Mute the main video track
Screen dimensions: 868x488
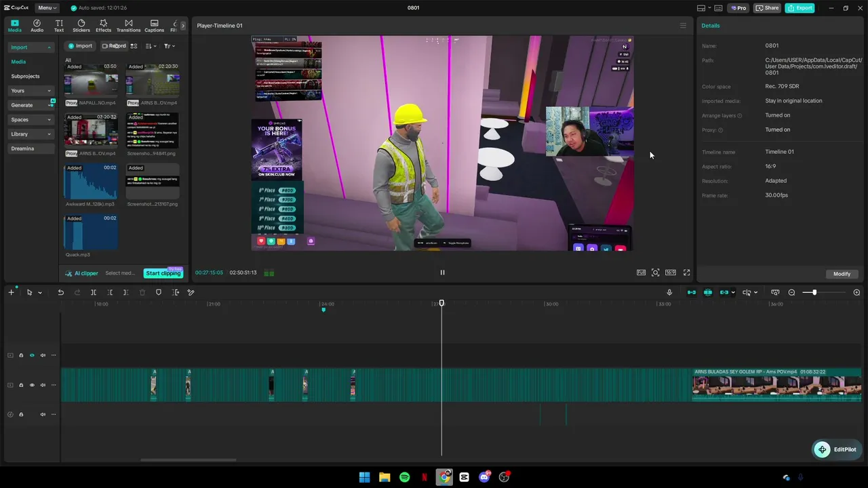coord(43,385)
